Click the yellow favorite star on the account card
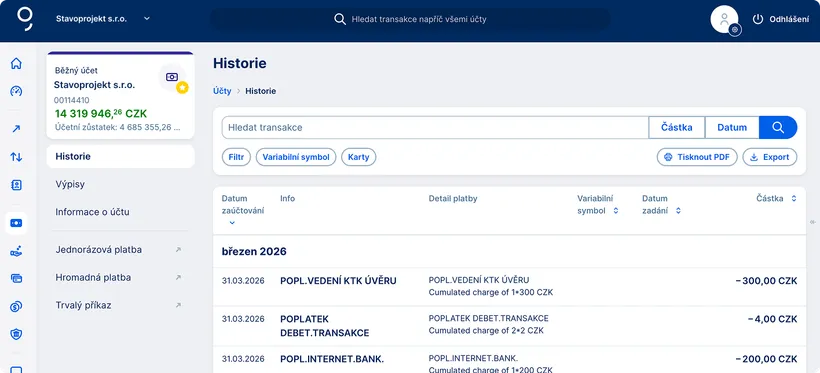The image size is (820, 373). [x=182, y=88]
